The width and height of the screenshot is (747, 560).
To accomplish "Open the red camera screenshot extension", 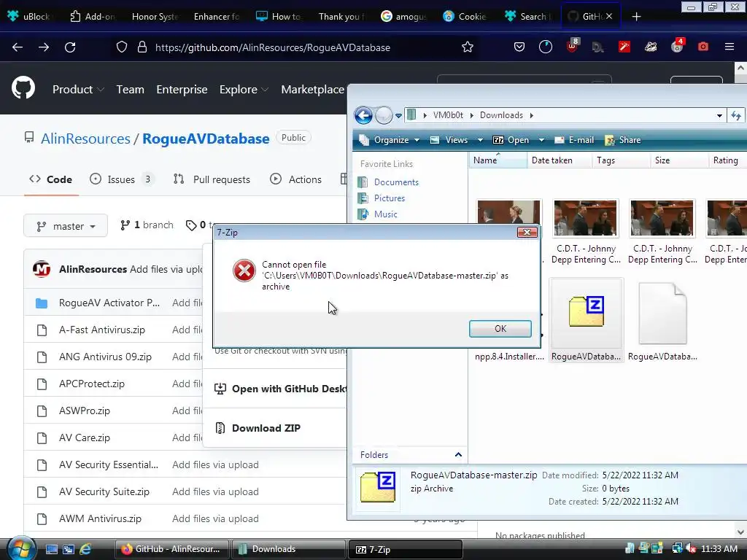I will (703, 47).
